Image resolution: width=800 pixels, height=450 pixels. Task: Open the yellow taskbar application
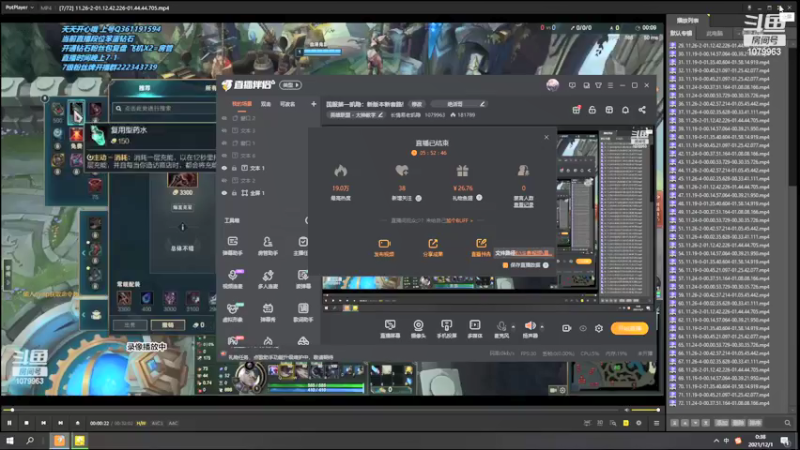[80, 440]
